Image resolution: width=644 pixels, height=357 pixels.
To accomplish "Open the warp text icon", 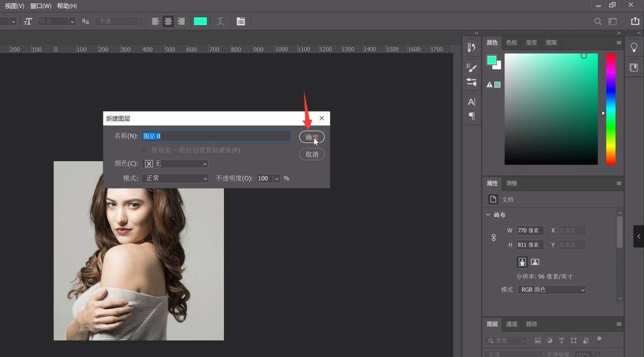I will point(220,21).
